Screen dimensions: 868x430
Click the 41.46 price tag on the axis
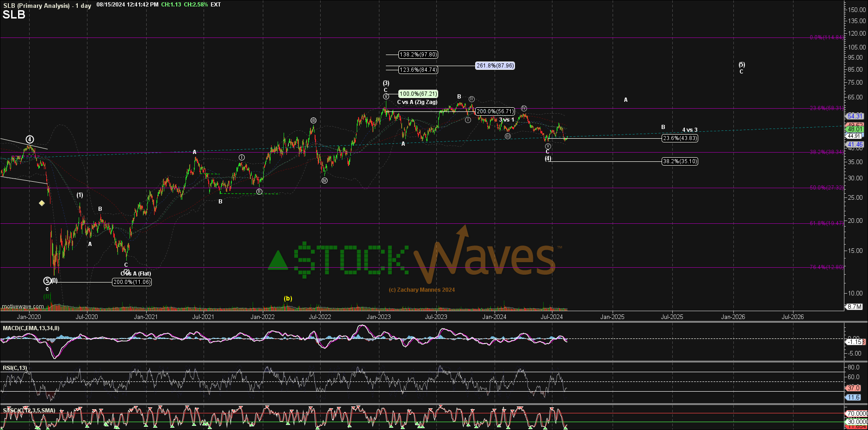coord(855,145)
